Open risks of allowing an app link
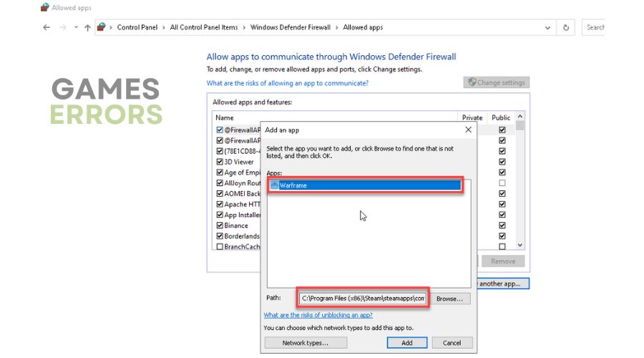Image resolution: width=644 pixels, height=358 pixels. click(287, 83)
